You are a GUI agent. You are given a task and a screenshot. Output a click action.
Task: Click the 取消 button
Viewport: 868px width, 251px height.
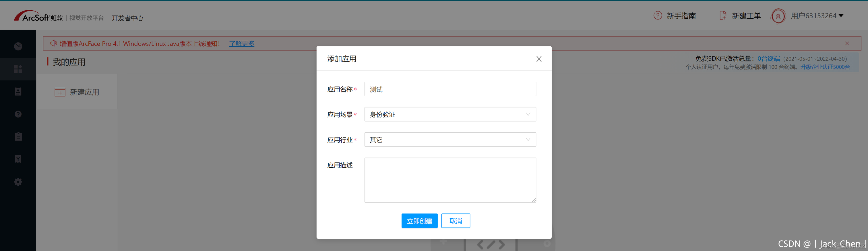click(x=456, y=221)
